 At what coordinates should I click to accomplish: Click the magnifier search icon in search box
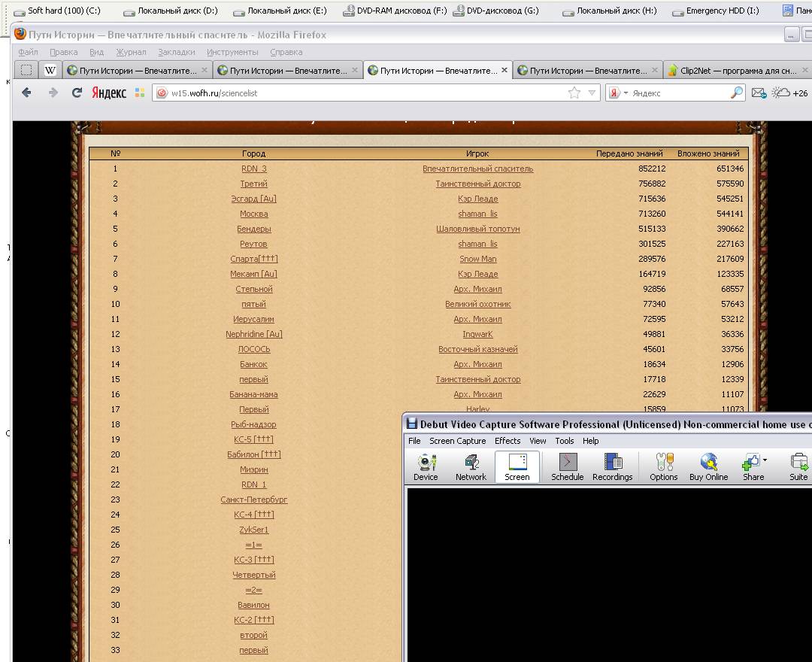[736, 93]
